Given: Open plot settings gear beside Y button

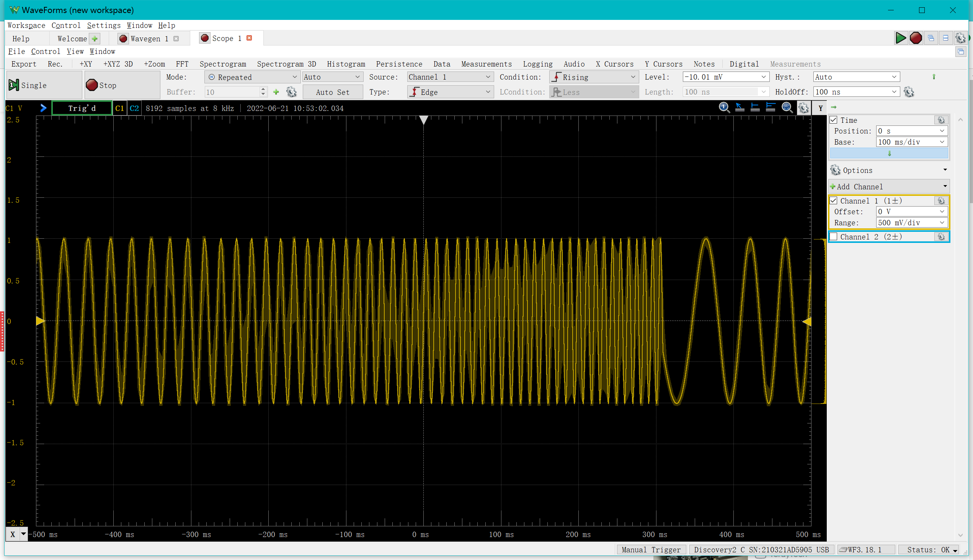Looking at the screenshot, I should pyautogui.click(x=804, y=108).
